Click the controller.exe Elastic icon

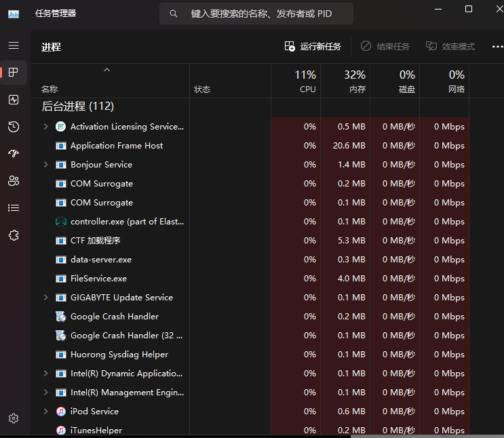[61, 222]
